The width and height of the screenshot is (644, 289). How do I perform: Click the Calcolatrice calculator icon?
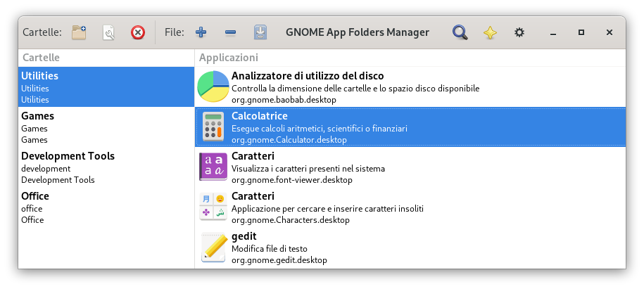213,127
